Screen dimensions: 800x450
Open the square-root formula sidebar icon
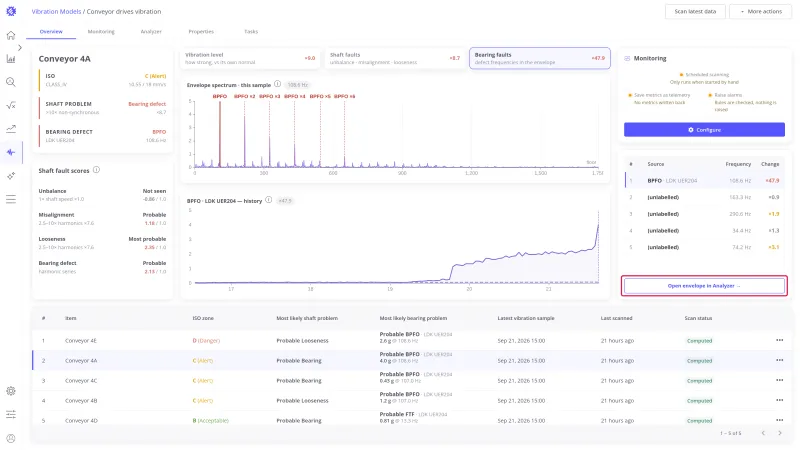[x=11, y=106]
